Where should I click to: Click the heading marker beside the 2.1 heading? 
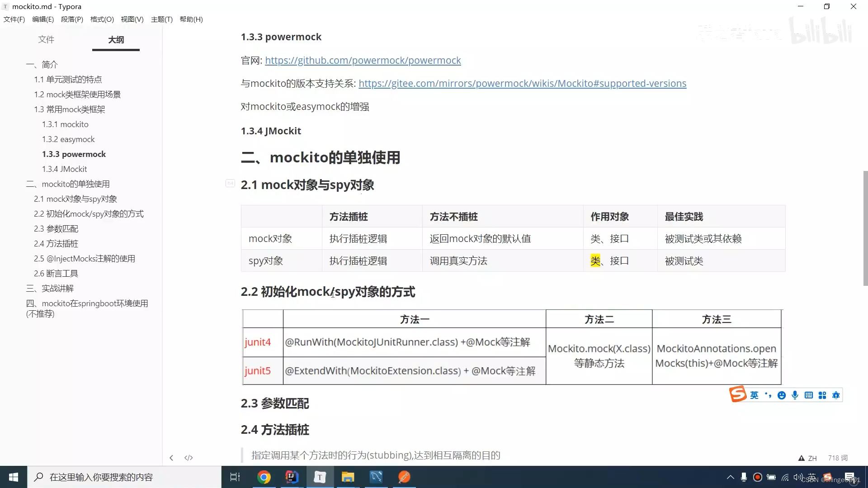(230, 183)
